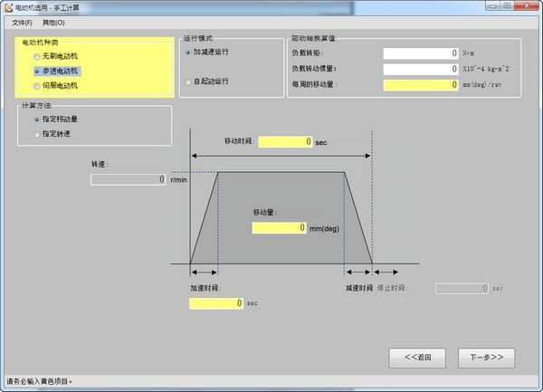
Task: Maximize the window
Action: click(507, 6)
